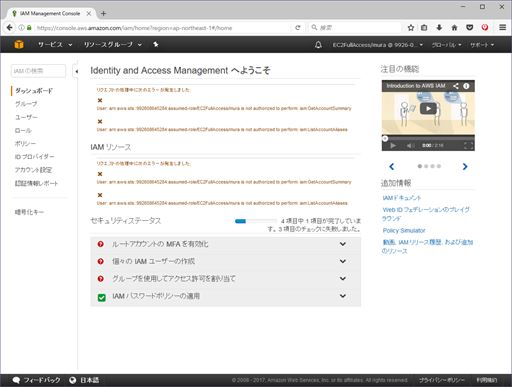
Task: Select 暗号化キー in sidebar
Action: (29, 212)
